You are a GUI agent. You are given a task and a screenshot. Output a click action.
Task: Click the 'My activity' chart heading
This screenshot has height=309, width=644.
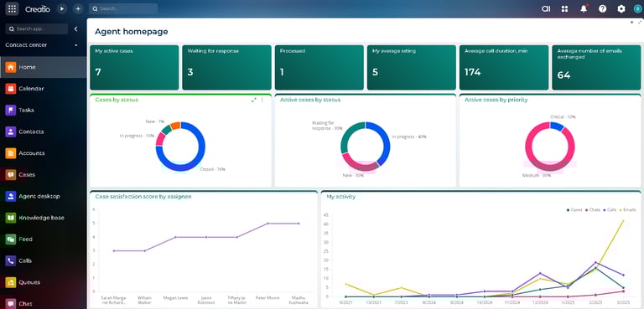click(341, 197)
